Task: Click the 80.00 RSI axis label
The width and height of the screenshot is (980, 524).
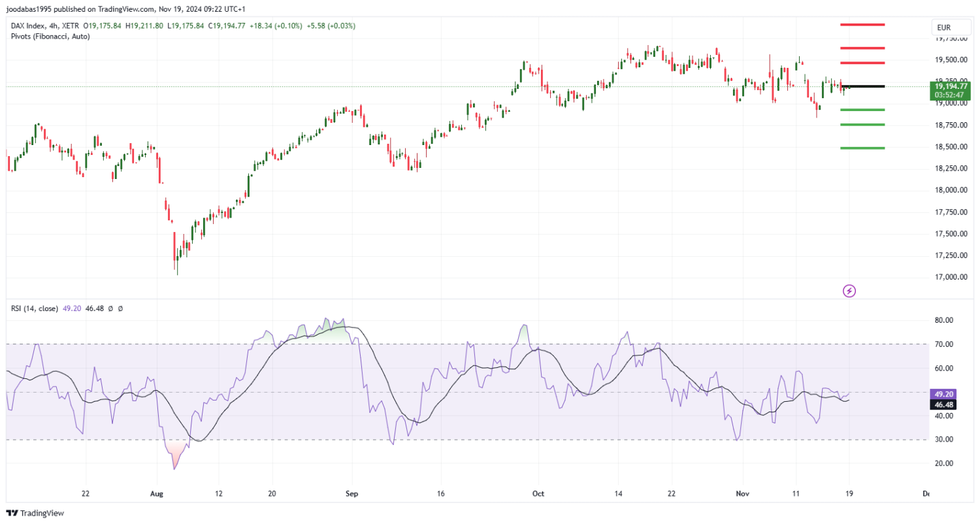Action: click(x=944, y=320)
